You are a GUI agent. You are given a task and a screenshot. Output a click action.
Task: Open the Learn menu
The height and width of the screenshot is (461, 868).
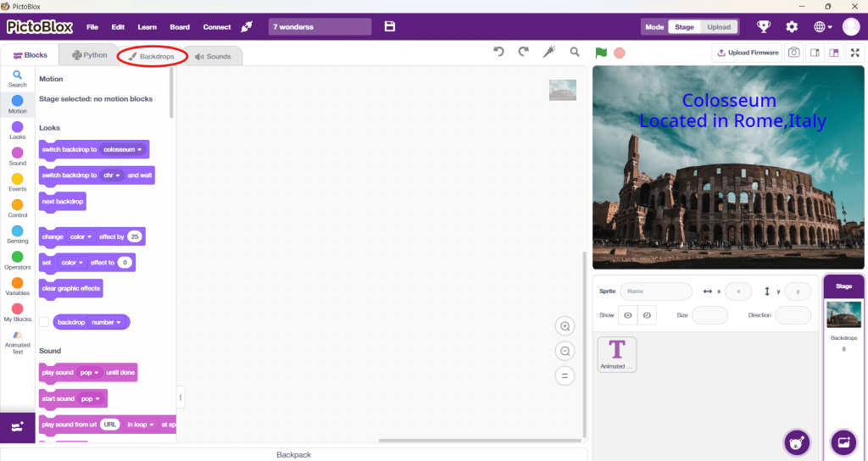(147, 27)
